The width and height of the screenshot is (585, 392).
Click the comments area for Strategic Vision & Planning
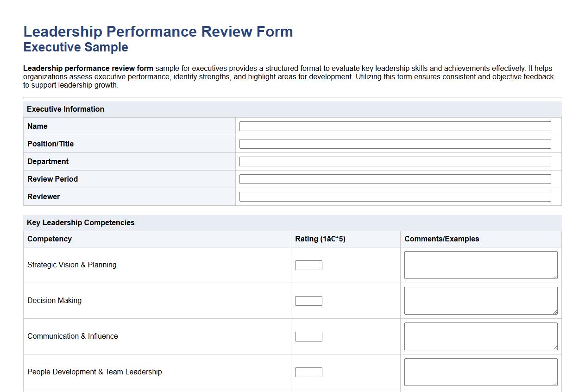(480, 264)
